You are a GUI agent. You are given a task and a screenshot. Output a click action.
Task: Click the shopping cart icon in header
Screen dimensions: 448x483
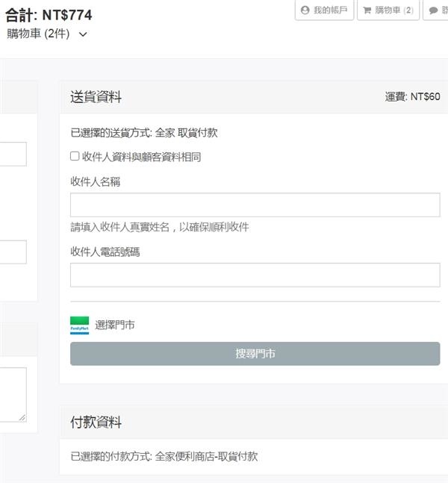pos(367,10)
